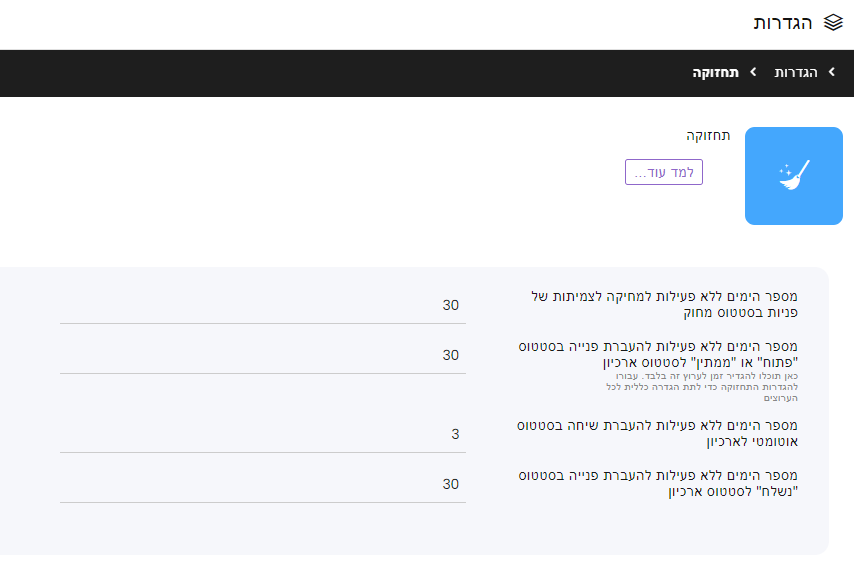
Task: Click the chevron between הגדרות and תחזוקה
Action: (x=753, y=73)
